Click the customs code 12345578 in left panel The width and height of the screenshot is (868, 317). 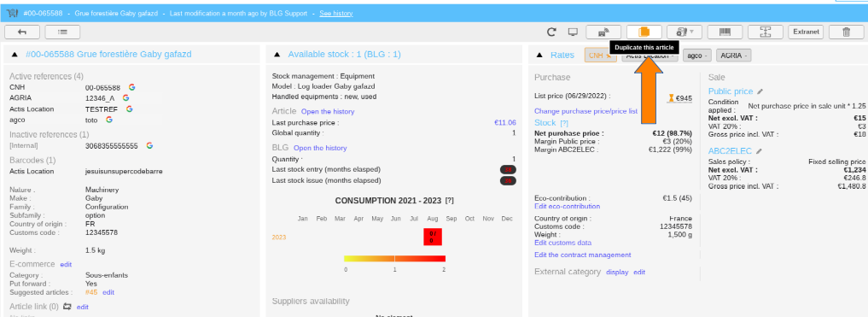coord(102,232)
